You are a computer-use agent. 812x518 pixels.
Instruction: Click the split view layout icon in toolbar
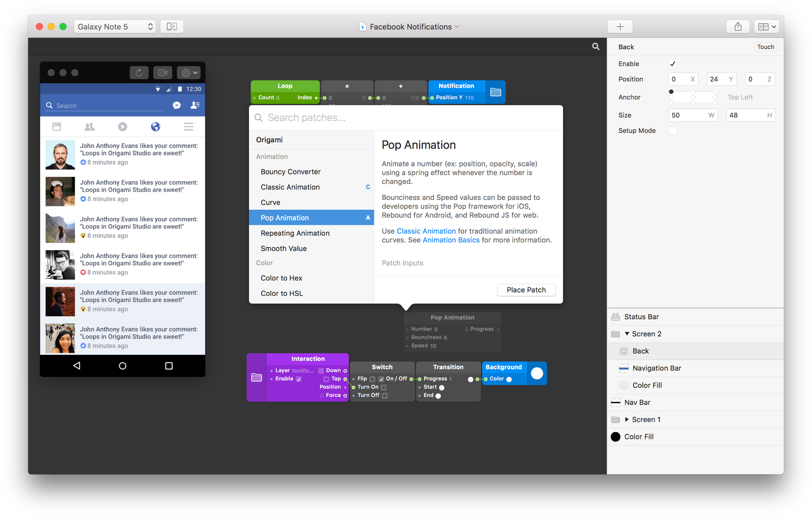(x=171, y=27)
